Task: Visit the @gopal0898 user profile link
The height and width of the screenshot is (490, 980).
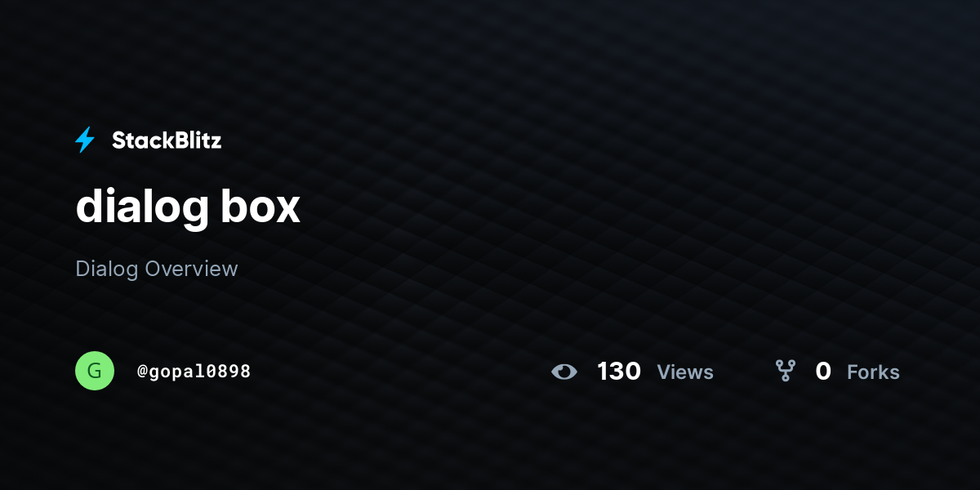Action: coord(194,372)
